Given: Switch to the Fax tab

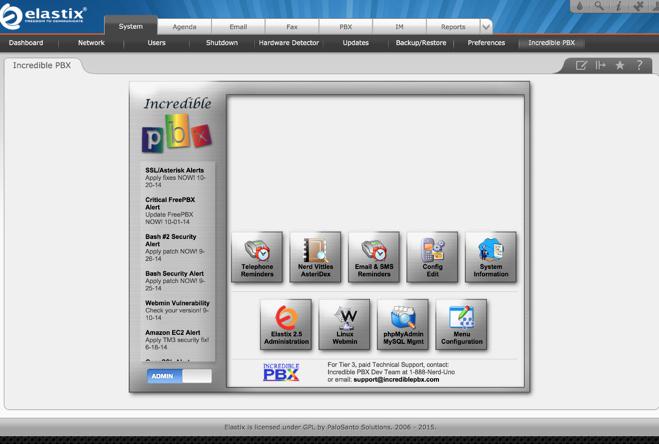Looking at the screenshot, I should (292, 27).
